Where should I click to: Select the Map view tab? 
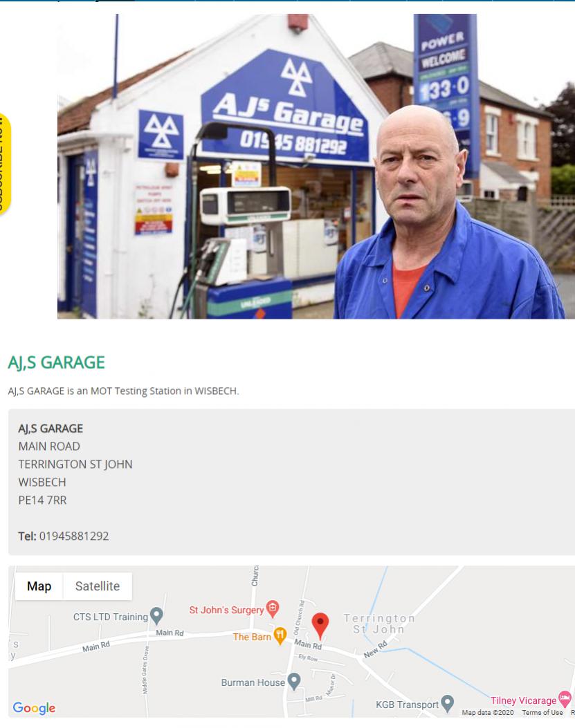(39, 586)
